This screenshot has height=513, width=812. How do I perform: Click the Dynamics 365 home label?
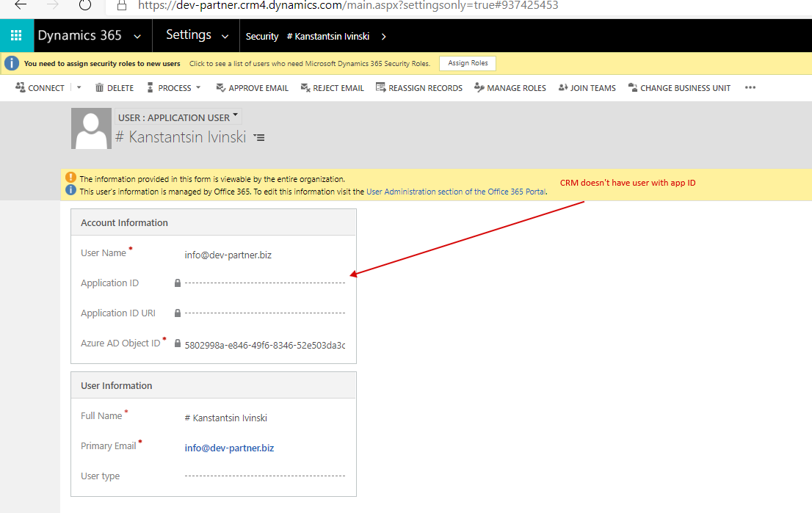coord(80,35)
